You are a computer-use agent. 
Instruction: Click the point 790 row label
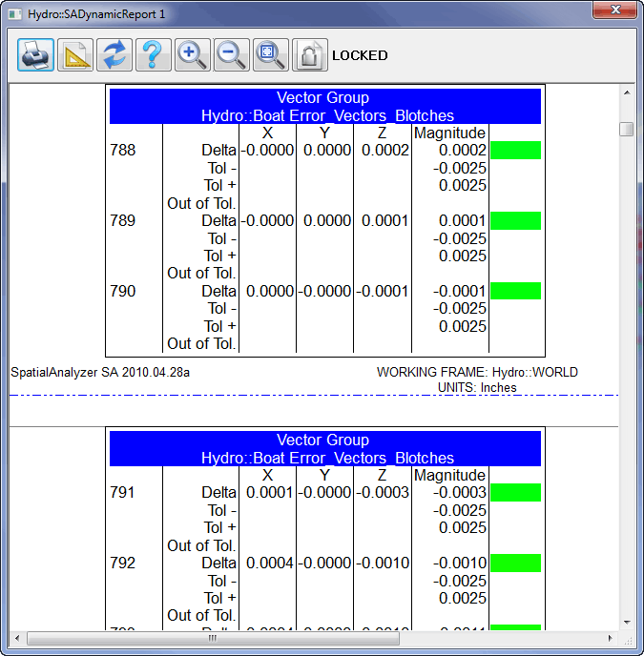click(123, 291)
